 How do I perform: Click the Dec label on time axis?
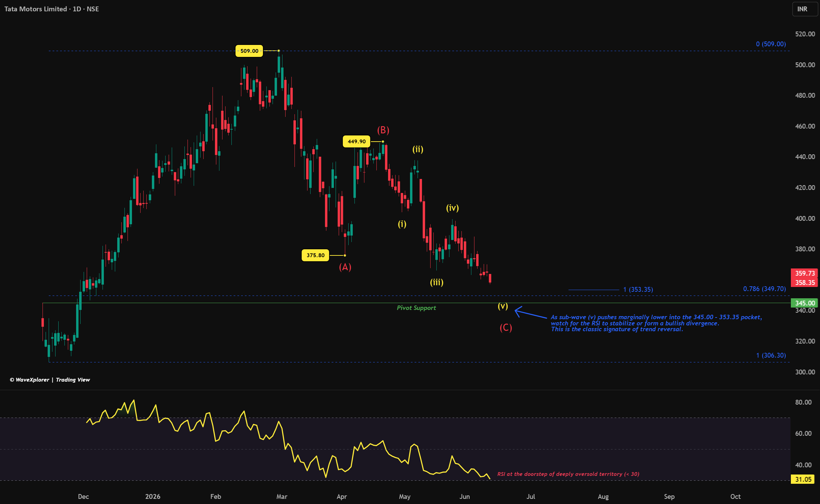click(x=83, y=496)
